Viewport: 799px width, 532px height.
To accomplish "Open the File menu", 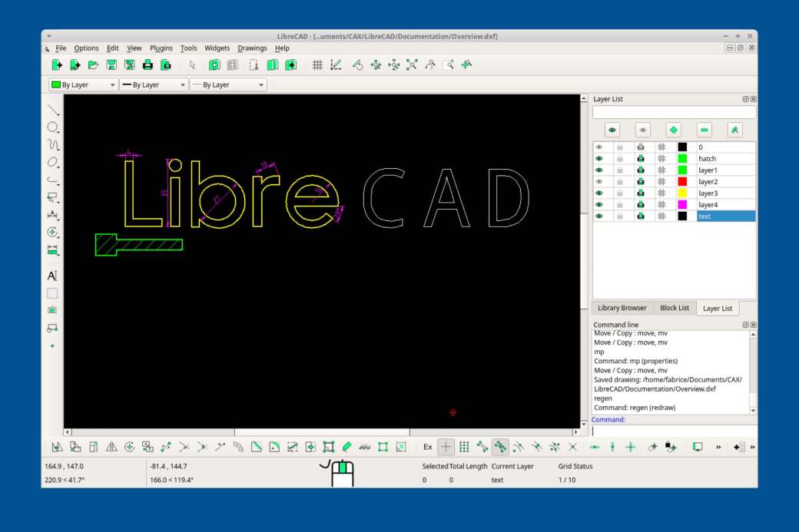I will (61, 48).
